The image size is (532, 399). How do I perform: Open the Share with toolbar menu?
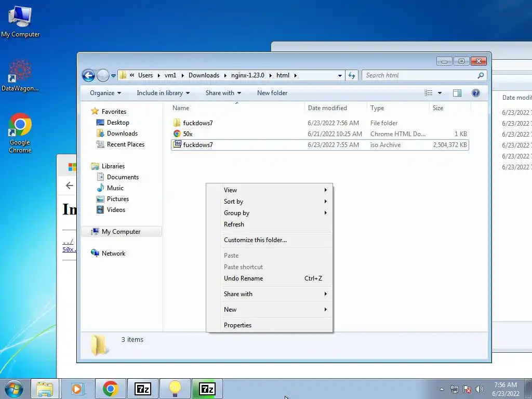(223, 93)
